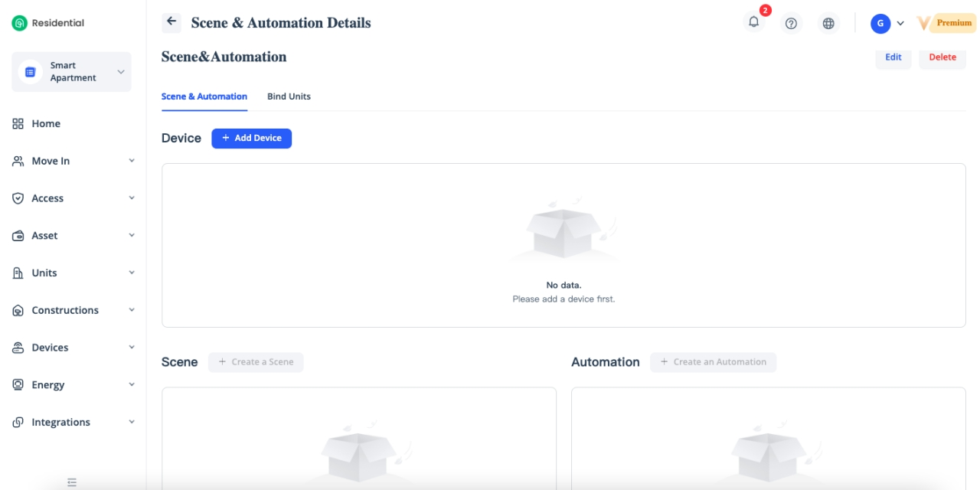This screenshot has height=490, width=980.
Task: Switch to the Bind Units tab
Action: (289, 96)
